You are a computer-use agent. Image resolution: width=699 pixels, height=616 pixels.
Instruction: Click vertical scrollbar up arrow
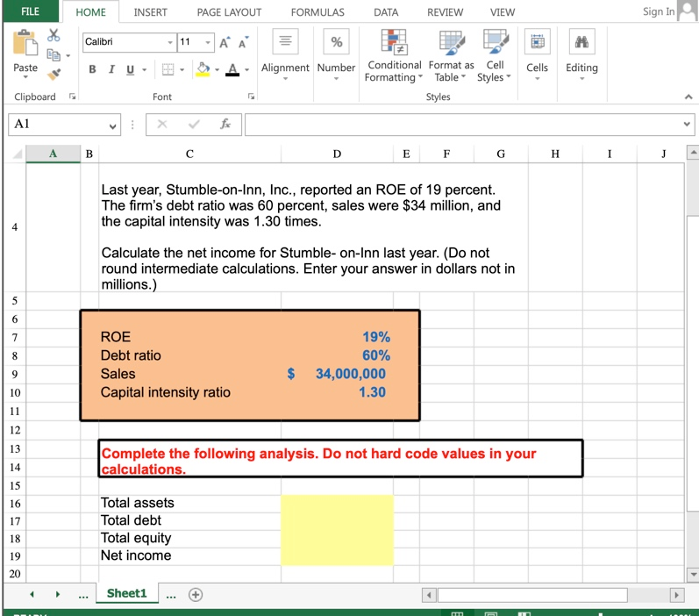click(x=692, y=153)
